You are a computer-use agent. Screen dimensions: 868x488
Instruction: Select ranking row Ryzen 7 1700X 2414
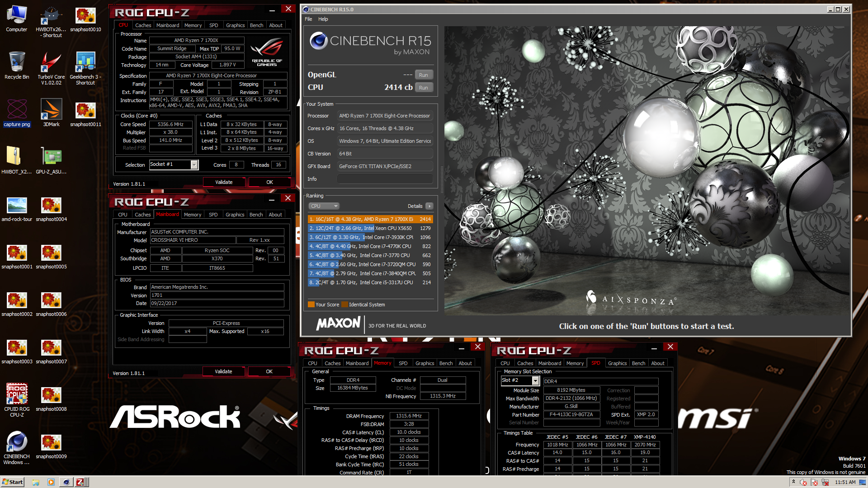pyautogui.click(x=370, y=219)
